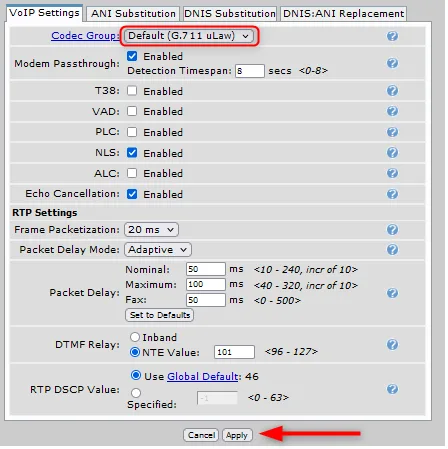Enable the VAD checkbox
Image resolution: width=448 pixels, height=449 pixels.
click(132, 111)
